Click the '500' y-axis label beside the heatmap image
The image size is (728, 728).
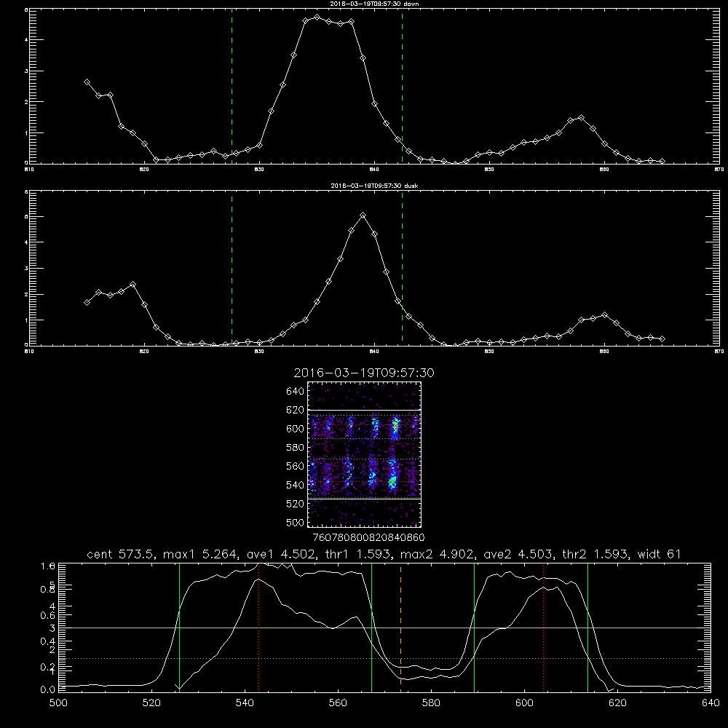(296, 523)
